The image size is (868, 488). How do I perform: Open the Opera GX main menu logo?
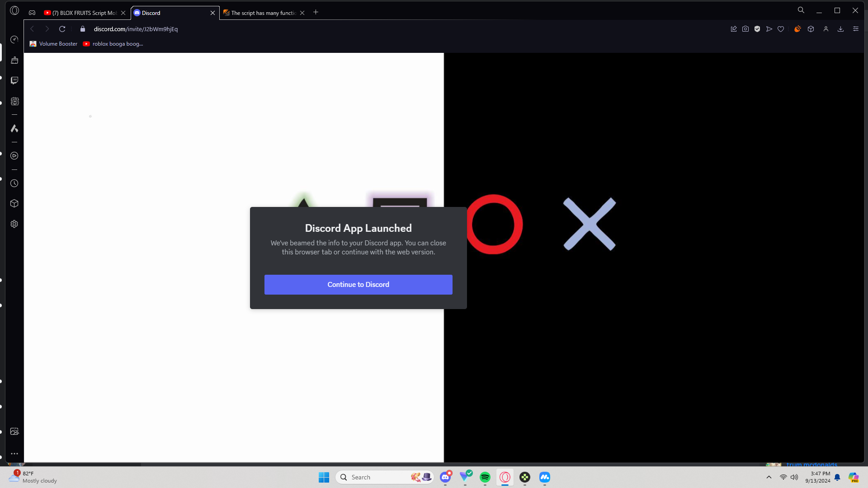14,10
